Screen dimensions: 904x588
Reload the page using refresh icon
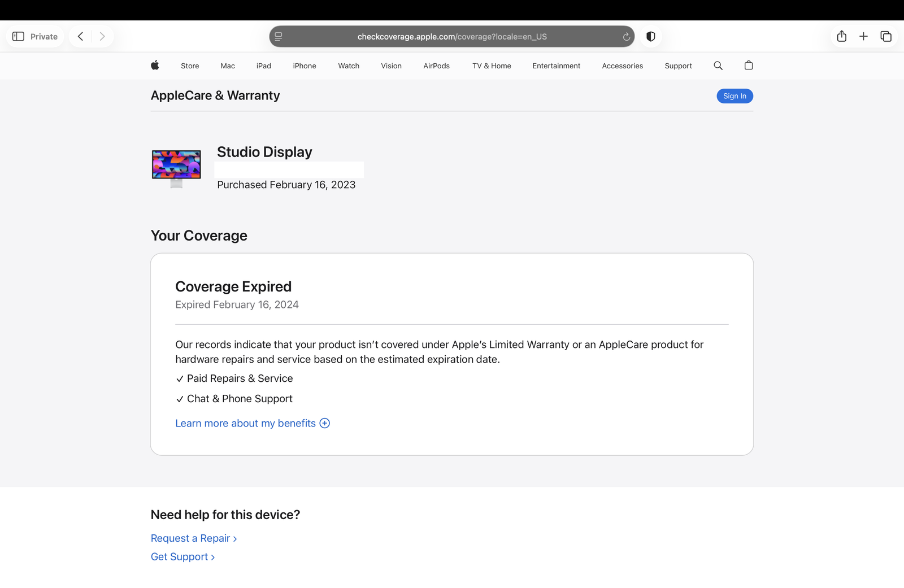coord(626,37)
